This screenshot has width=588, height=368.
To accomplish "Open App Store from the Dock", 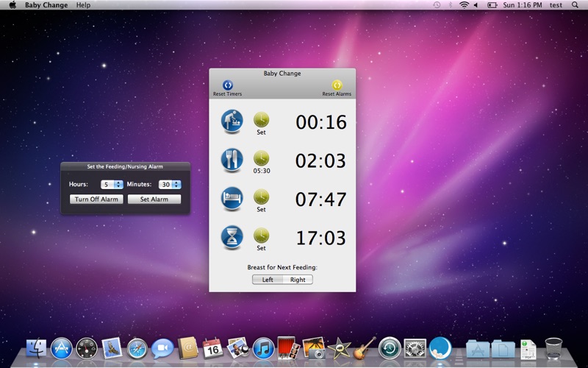I will pos(61,348).
